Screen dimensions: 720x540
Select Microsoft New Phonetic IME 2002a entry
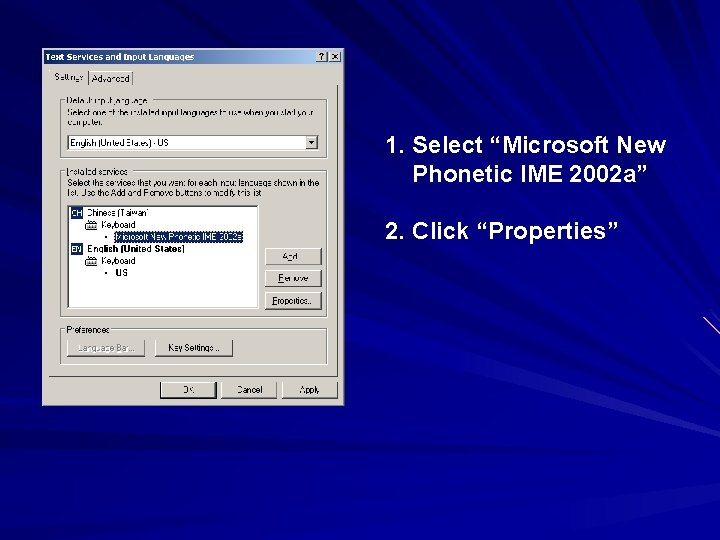click(178, 237)
